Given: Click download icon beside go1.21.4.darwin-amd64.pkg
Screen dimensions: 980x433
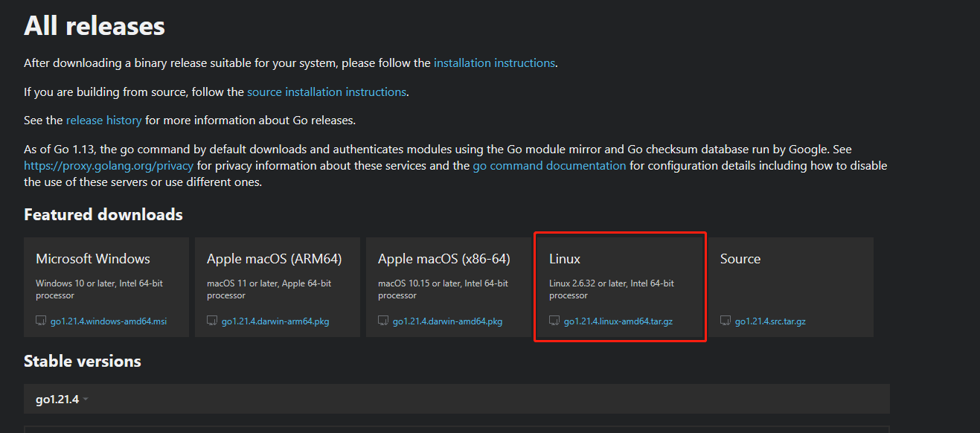Looking at the screenshot, I should tap(383, 321).
